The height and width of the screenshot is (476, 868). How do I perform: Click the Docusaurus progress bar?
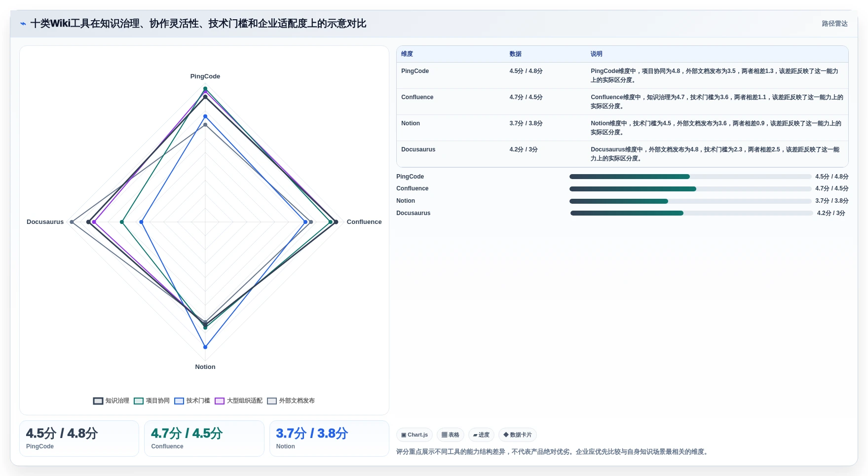coord(692,213)
